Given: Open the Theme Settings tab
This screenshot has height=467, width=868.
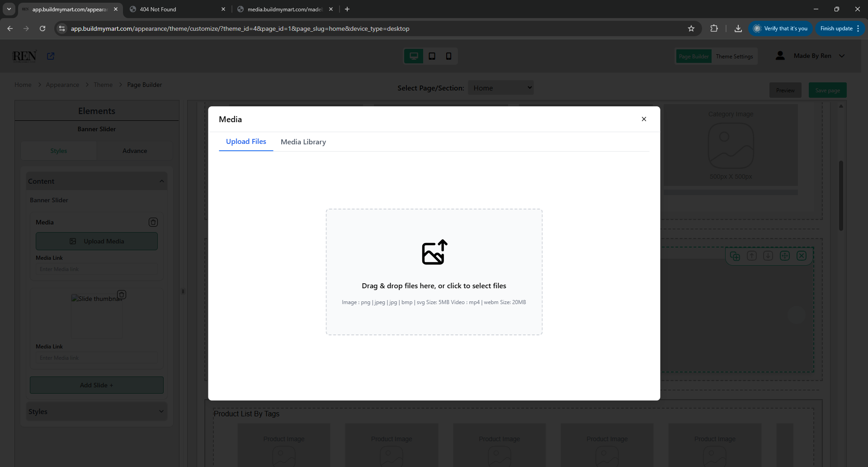Looking at the screenshot, I should (734, 56).
